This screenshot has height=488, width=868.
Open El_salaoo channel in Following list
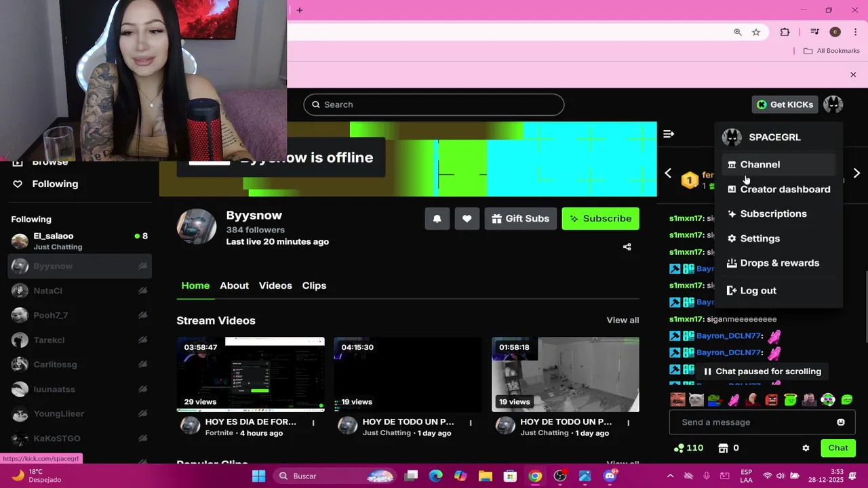click(x=80, y=241)
